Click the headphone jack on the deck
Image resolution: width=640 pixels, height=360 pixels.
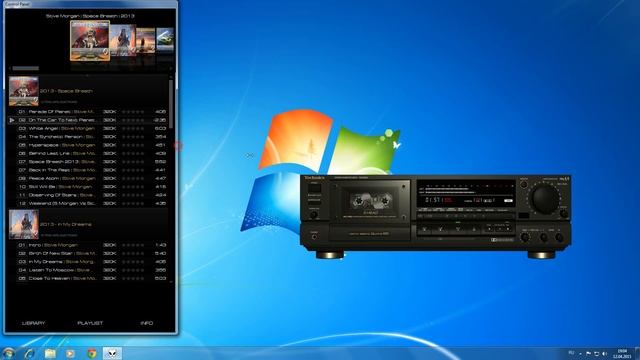[x=314, y=237]
